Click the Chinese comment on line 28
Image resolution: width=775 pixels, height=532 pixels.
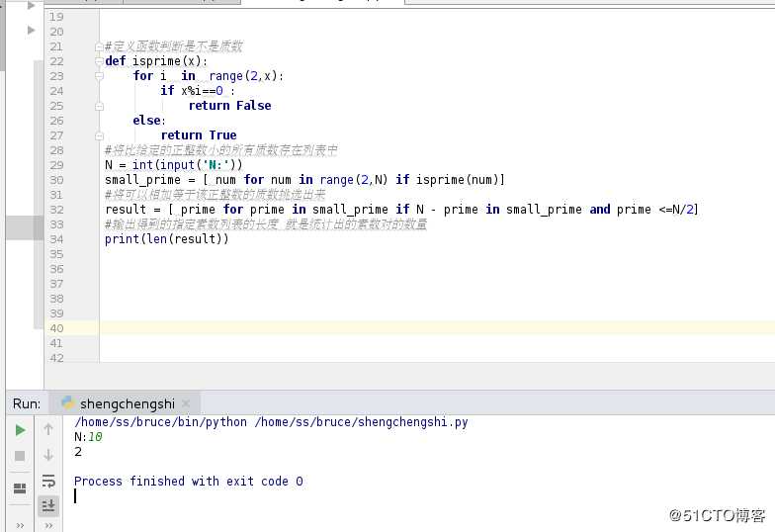[x=221, y=150]
